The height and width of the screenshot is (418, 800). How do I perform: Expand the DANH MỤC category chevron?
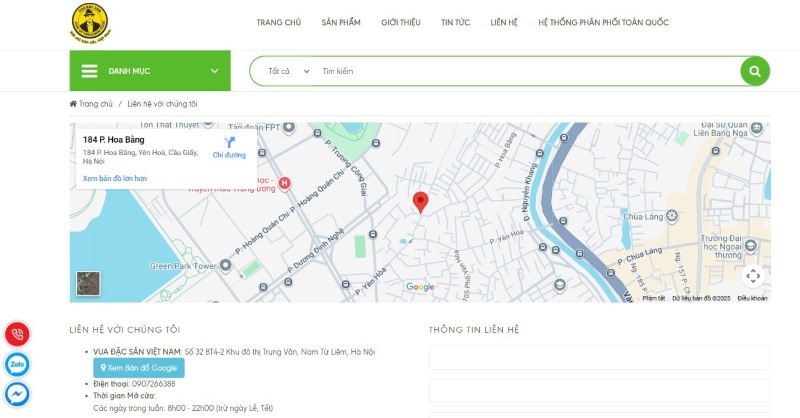[215, 71]
